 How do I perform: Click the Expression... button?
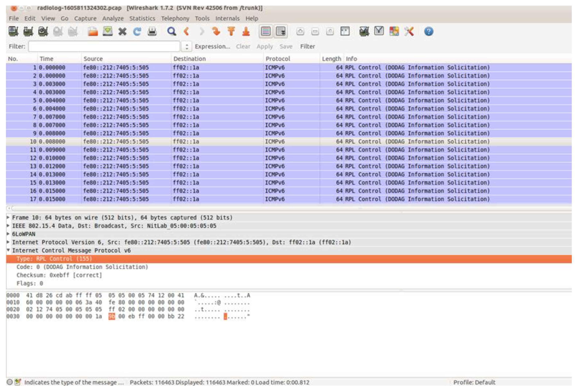point(212,46)
